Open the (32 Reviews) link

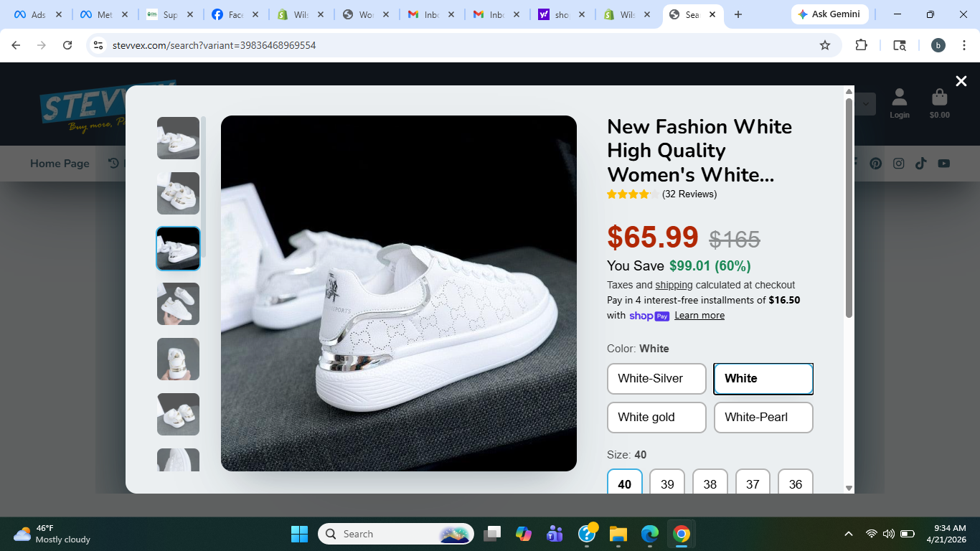[x=689, y=194]
